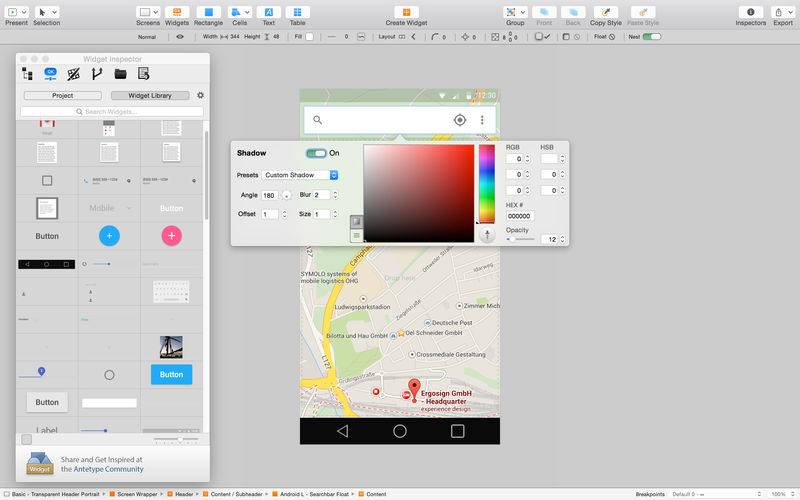Click the eyedropper color picker button

(487, 235)
